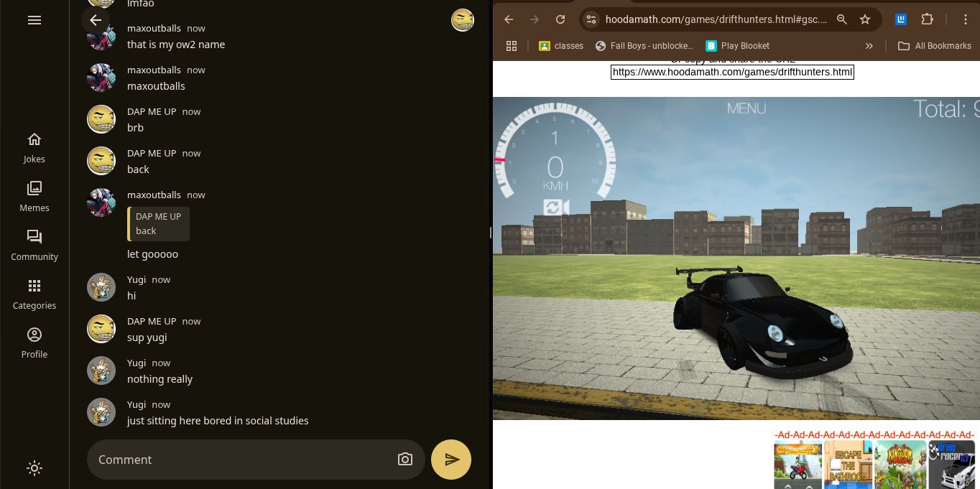Viewport: 980px width, 489px height.
Task: Open the hamburger menu in sidebar
Action: (x=34, y=20)
